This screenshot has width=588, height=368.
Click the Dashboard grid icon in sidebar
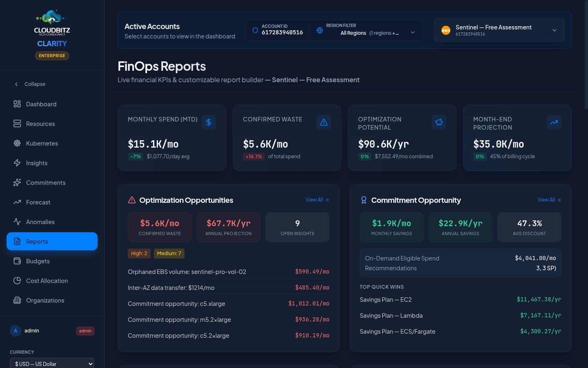tap(17, 104)
